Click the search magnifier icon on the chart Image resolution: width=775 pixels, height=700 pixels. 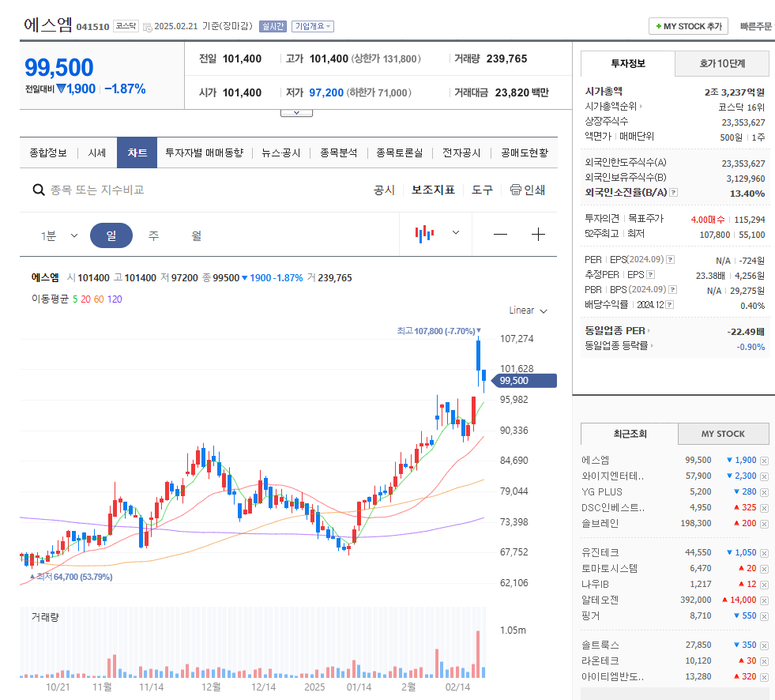point(37,190)
